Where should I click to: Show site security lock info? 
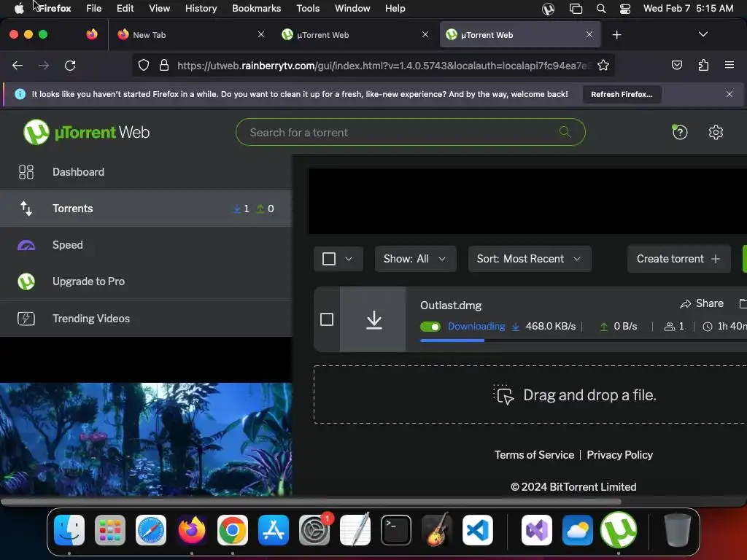pos(164,65)
